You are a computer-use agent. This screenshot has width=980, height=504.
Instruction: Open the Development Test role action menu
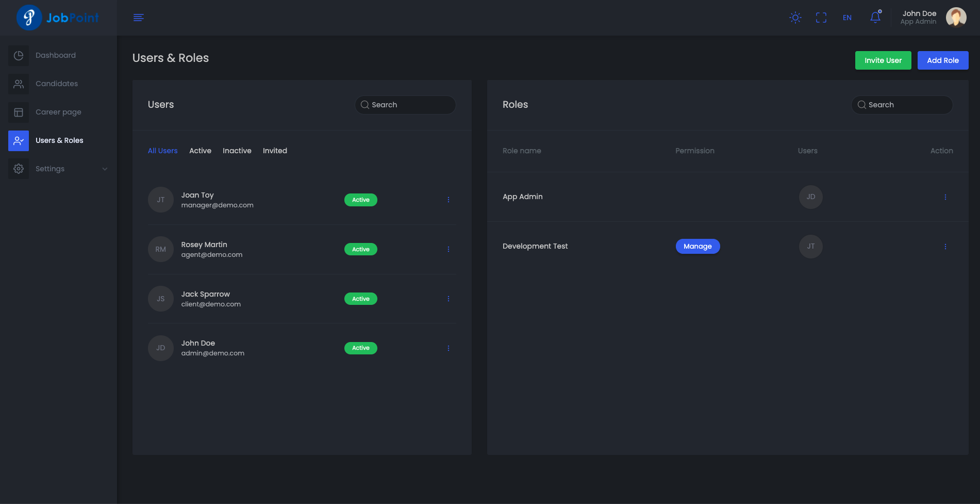945,247
